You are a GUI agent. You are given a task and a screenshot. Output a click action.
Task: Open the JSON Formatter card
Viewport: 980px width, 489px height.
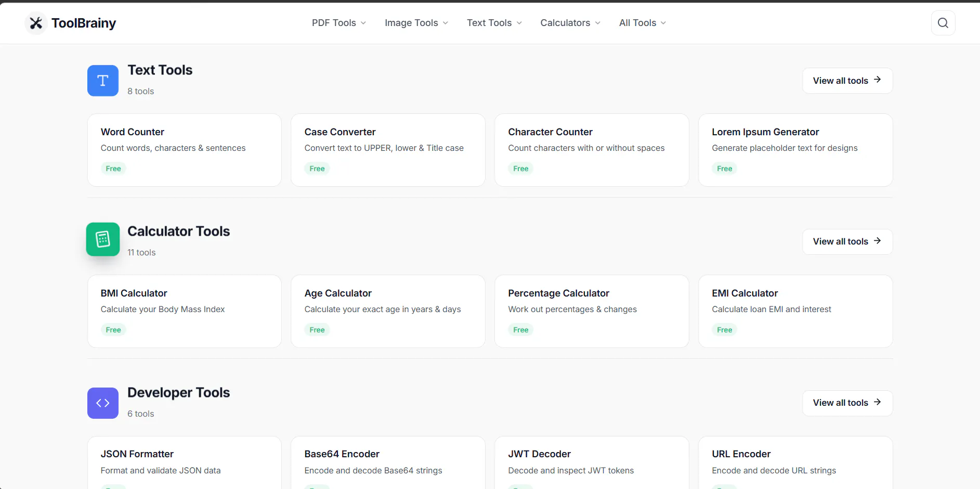tap(185, 462)
